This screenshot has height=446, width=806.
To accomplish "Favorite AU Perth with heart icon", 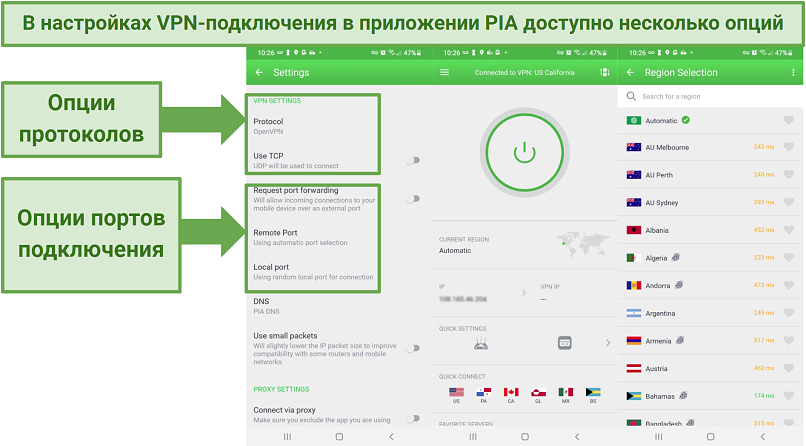I will (x=789, y=175).
